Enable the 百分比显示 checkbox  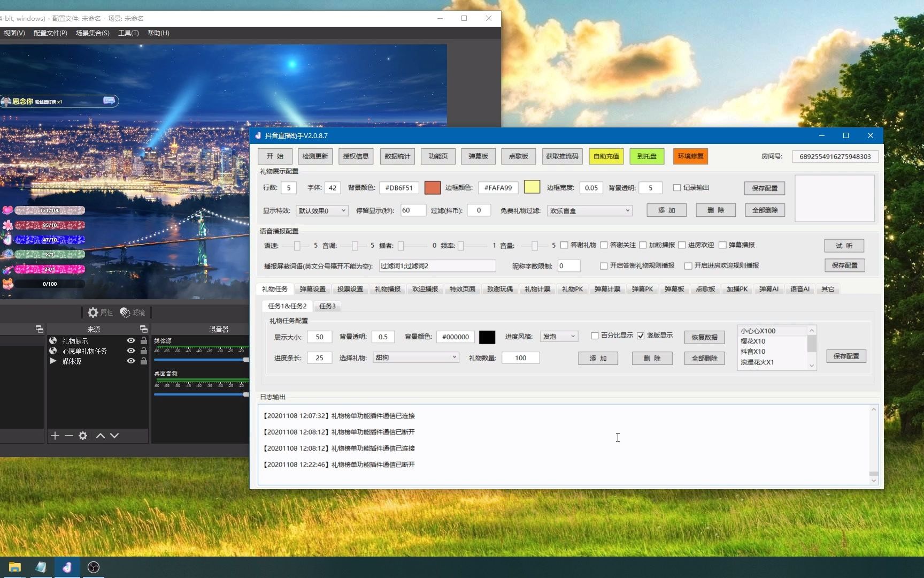pyautogui.click(x=595, y=336)
